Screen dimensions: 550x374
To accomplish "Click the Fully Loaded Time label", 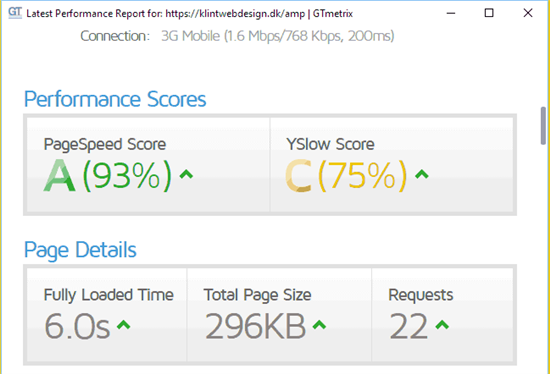I will (x=108, y=295).
